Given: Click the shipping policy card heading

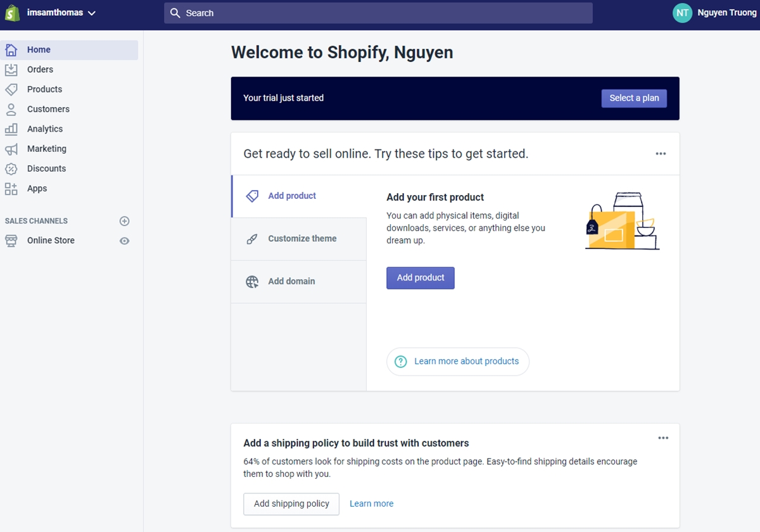Looking at the screenshot, I should [x=356, y=443].
